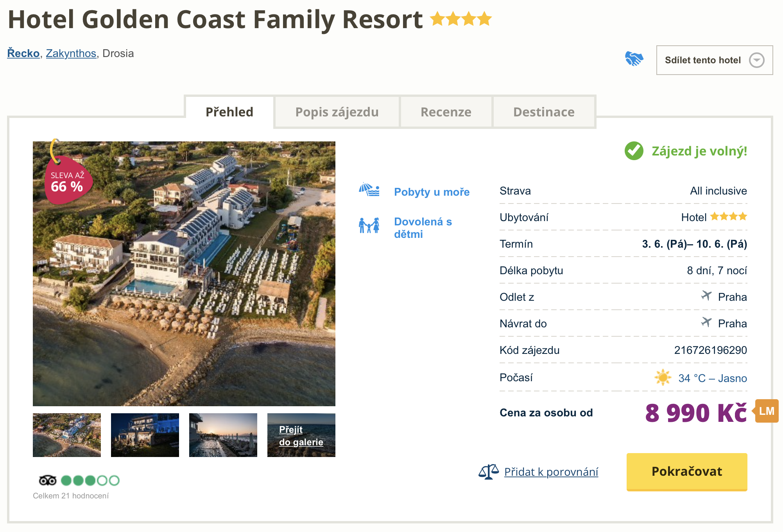
Task: Click the Řecko country link
Action: (x=23, y=53)
